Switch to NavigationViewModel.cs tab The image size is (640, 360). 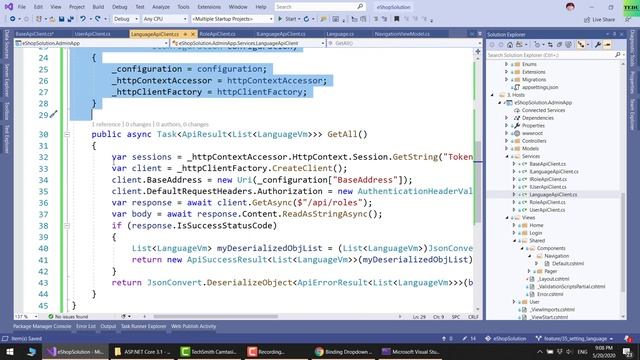pos(402,34)
